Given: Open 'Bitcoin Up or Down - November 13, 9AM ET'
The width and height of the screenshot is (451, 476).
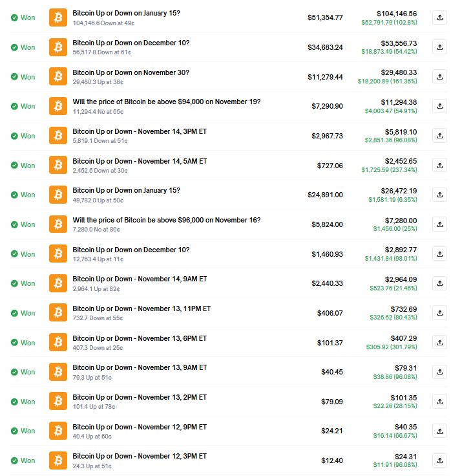Looking at the screenshot, I should point(140,367).
